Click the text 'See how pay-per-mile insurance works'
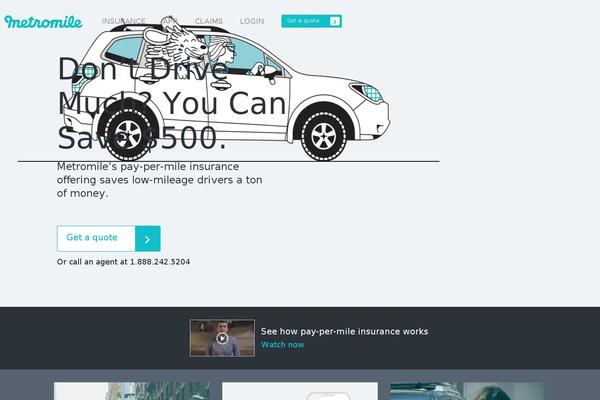The image size is (600, 400). click(x=344, y=331)
